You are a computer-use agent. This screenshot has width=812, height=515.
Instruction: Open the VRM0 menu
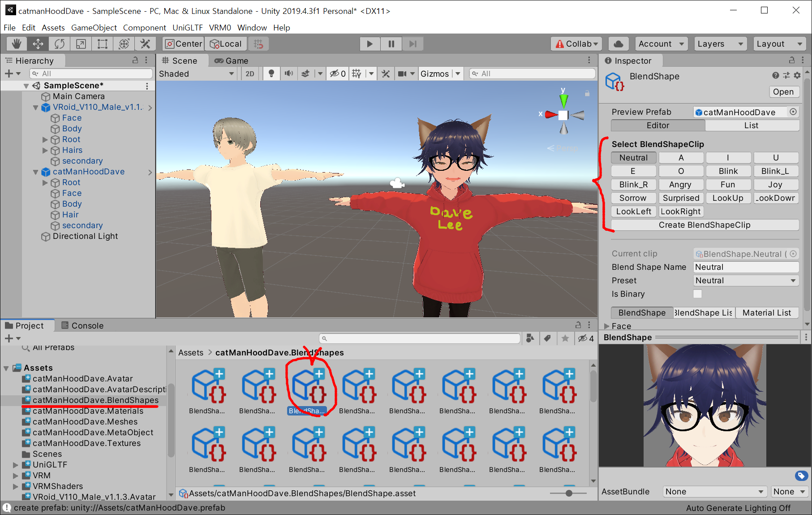coord(220,27)
